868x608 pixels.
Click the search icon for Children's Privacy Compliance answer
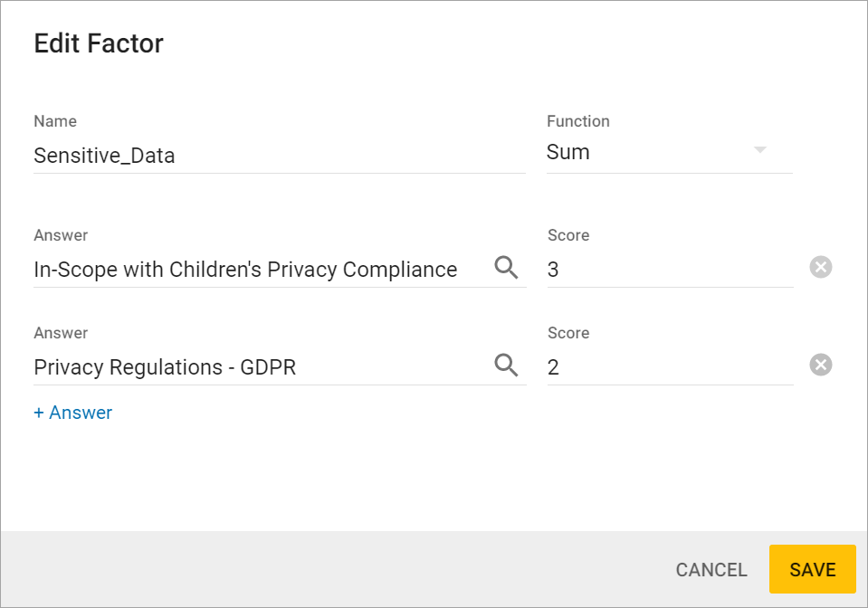click(x=506, y=267)
